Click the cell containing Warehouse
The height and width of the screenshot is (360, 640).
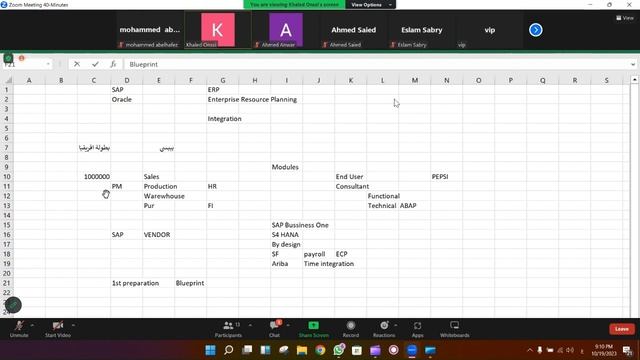click(164, 196)
